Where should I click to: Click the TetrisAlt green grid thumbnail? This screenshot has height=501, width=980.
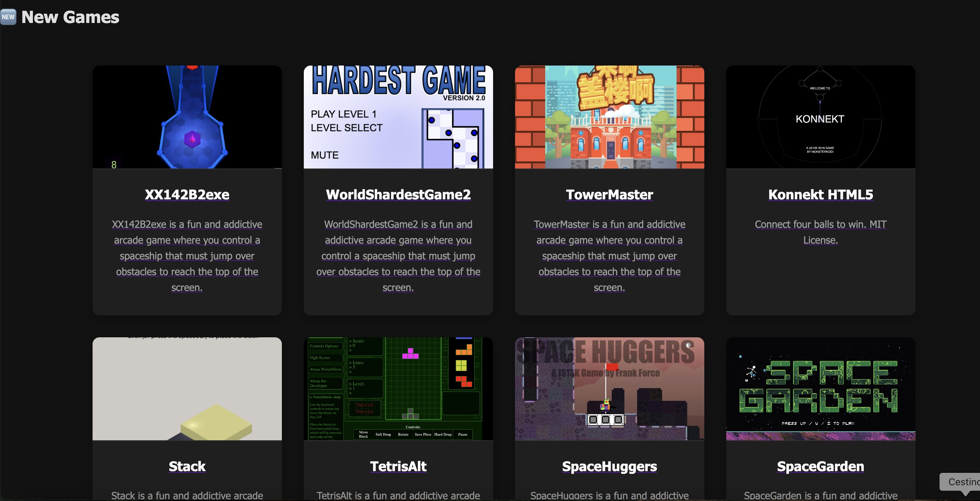pyautogui.click(x=398, y=389)
